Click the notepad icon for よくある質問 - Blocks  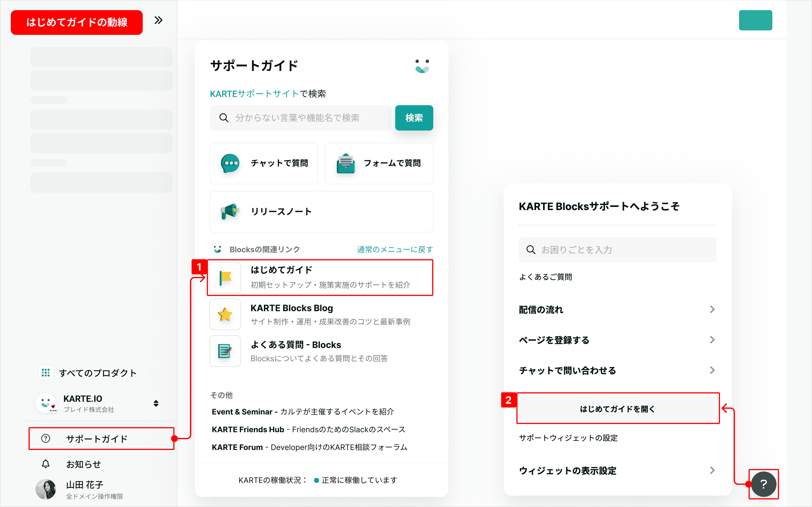[225, 351]
